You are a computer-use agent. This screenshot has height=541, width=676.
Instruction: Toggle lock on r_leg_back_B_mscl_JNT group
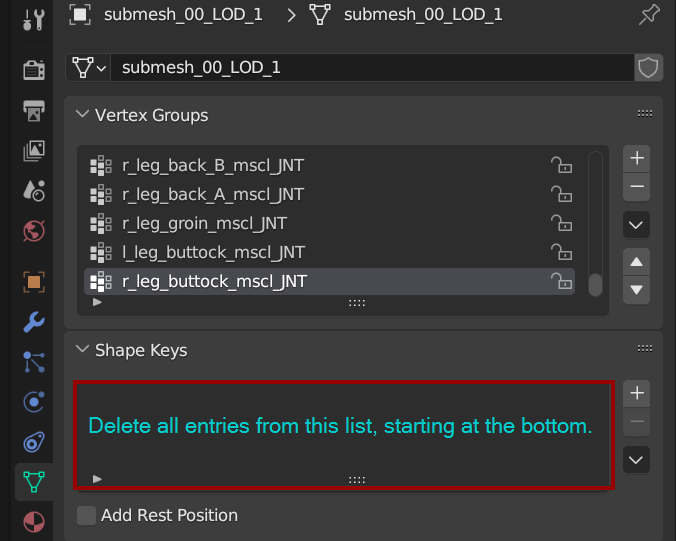[x=561, y=165]
